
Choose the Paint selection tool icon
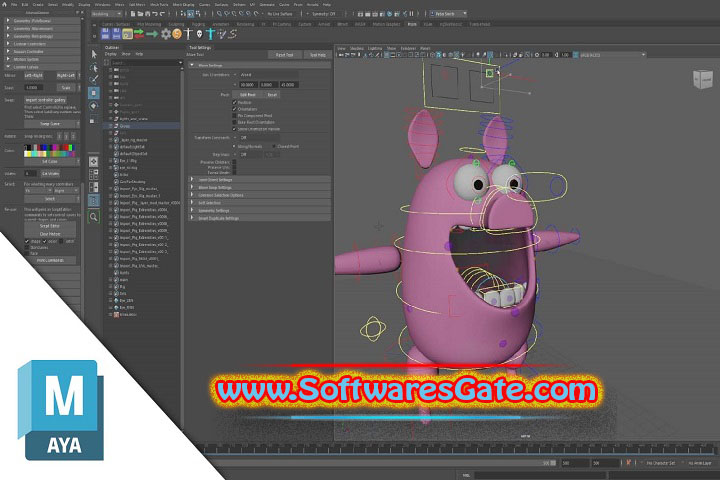click(x=95, y=79)
